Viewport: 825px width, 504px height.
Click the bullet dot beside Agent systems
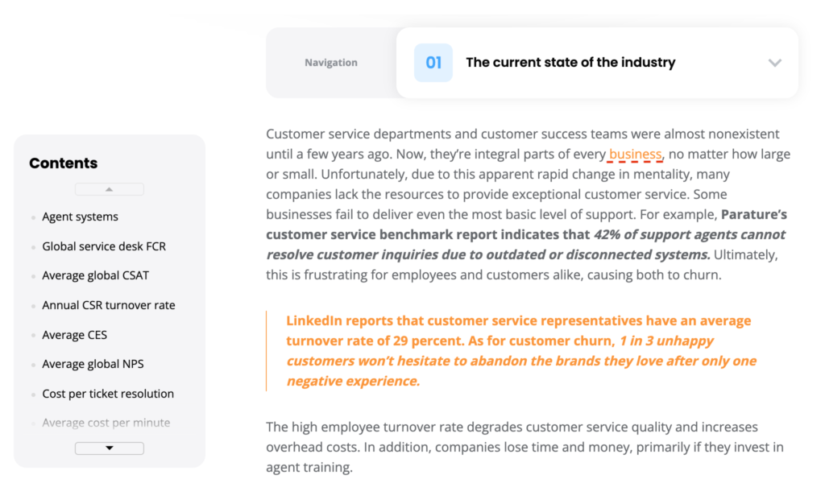pyautogui.click(x=32, y=217)
